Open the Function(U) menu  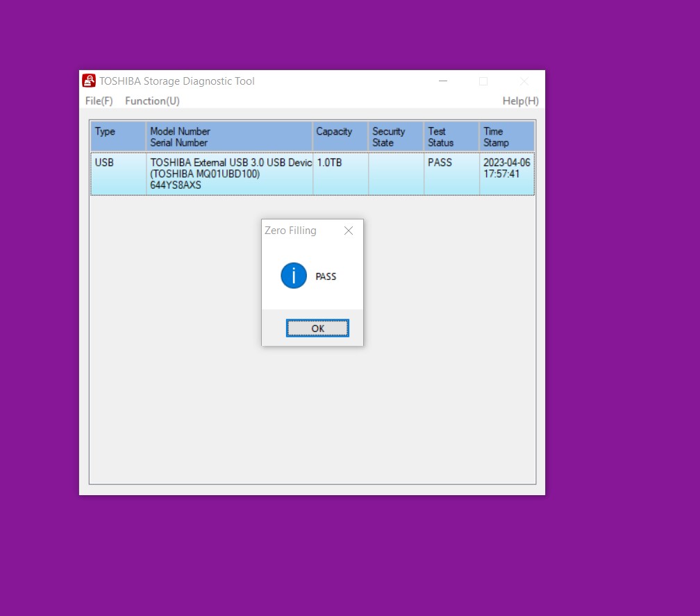coord(152,101)
